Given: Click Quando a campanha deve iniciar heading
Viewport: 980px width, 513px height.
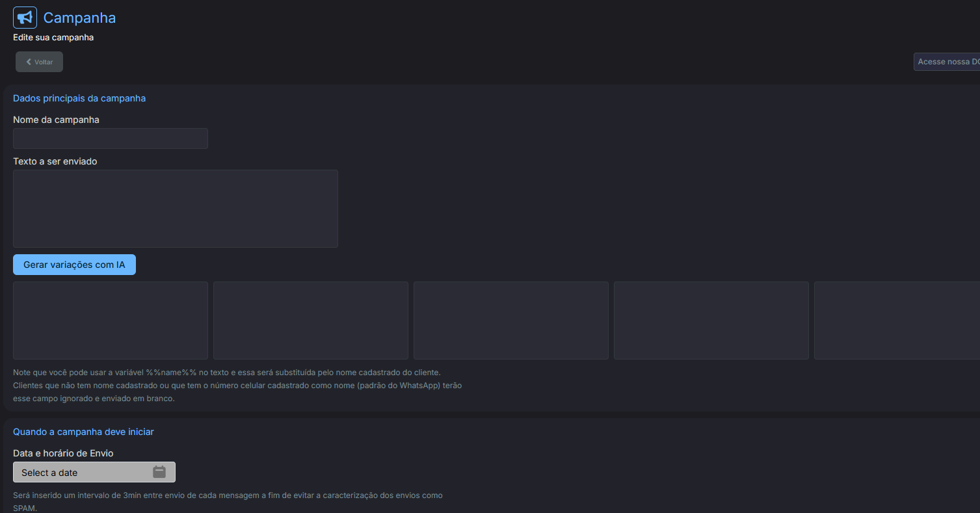Looking at the screenshot, I should tap(83, 432).
